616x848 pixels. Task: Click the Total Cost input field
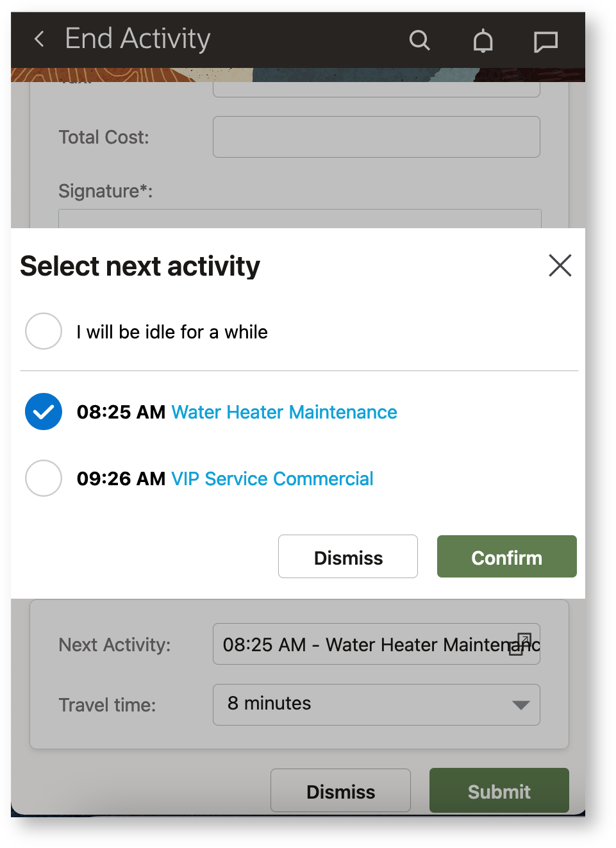376,137
